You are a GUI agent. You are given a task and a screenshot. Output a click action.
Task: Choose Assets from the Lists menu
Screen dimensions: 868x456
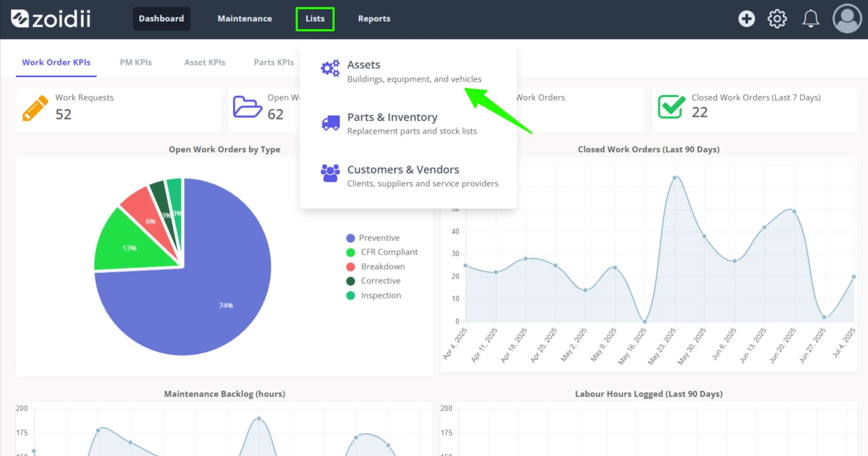click(x=408, y=71)
